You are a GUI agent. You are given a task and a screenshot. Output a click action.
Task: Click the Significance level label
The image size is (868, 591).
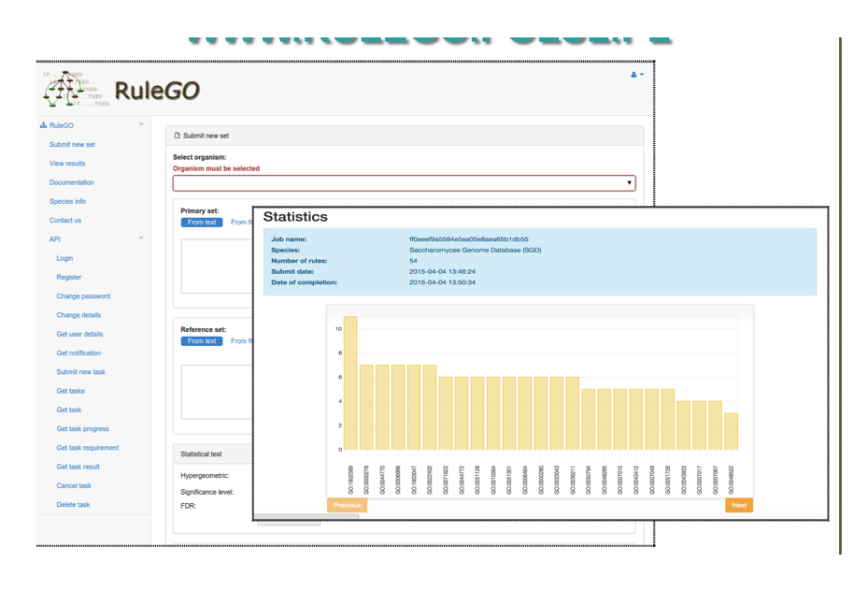pyautogui.click(x=207, y=492)
